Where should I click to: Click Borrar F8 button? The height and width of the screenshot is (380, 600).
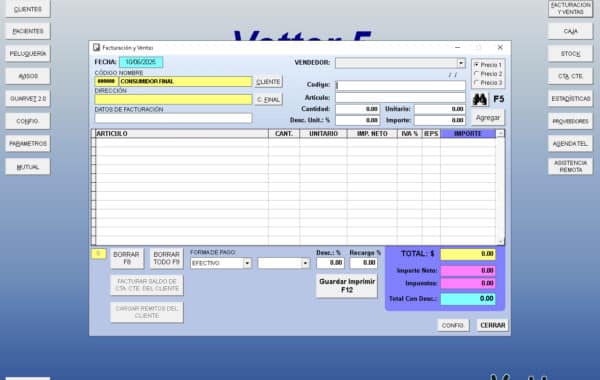127,258
